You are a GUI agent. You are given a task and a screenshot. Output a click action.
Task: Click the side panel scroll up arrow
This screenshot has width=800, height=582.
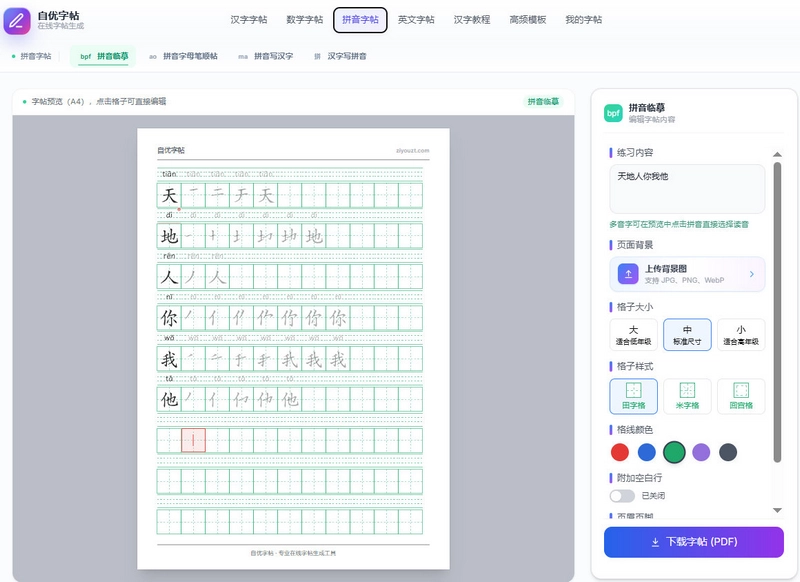pyautogui.click(x=777, y=154)
